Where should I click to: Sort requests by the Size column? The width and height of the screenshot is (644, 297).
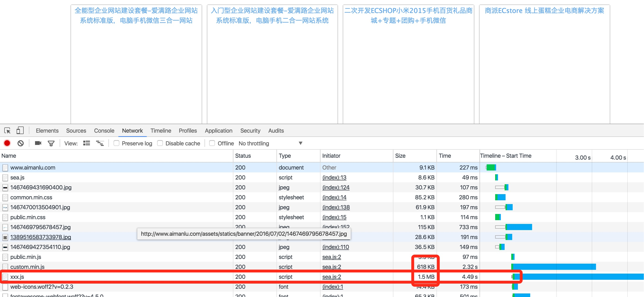(x=400, y=156)
